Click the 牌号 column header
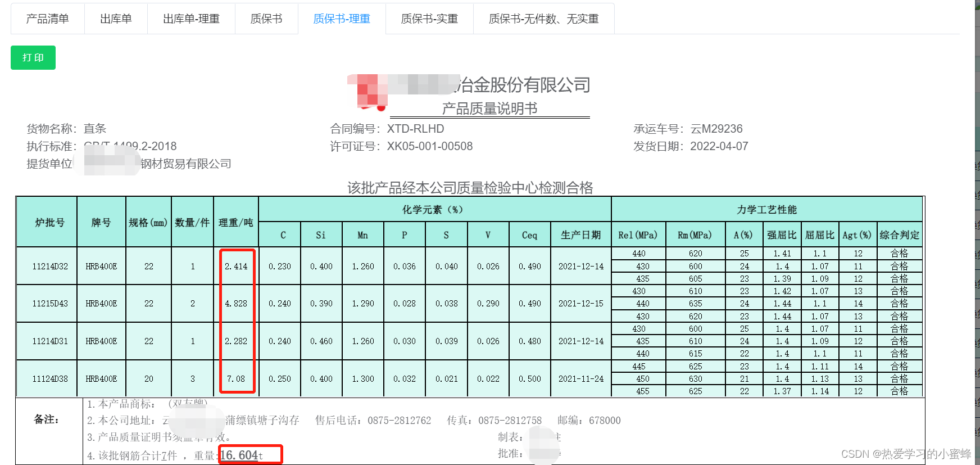 (101, 222)
